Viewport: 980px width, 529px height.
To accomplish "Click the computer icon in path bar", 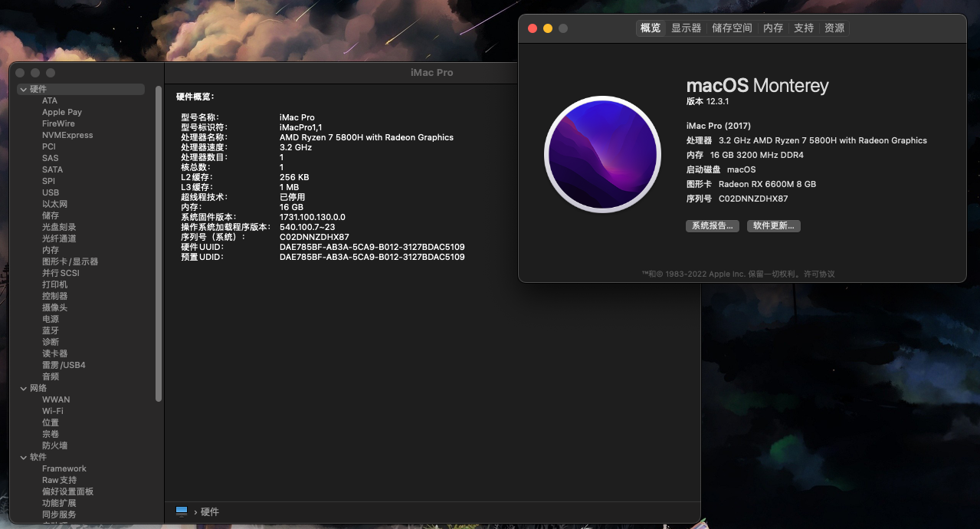I will (182, 511).
